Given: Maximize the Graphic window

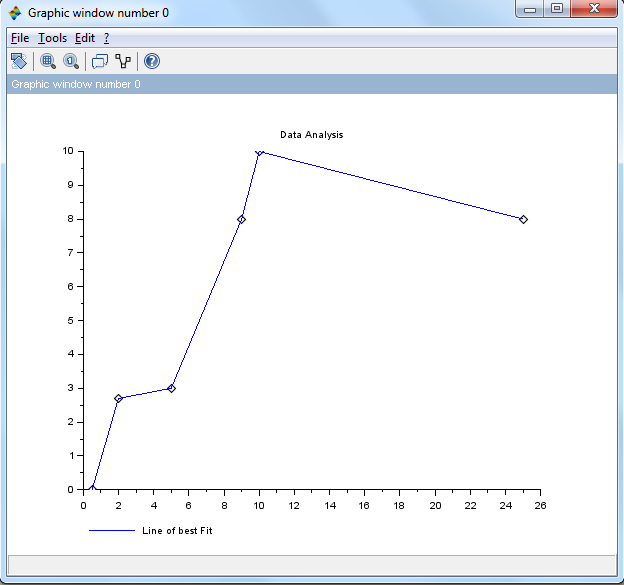Looking at the screenshot, I should point(557,9).
